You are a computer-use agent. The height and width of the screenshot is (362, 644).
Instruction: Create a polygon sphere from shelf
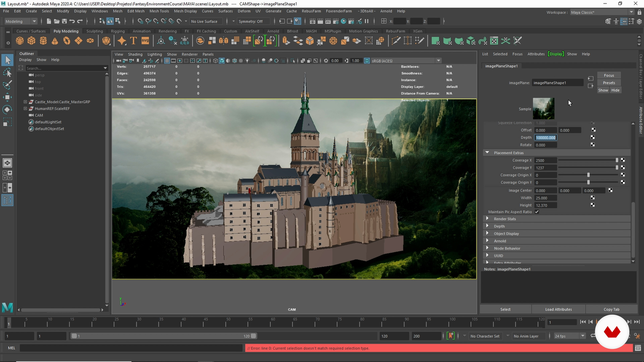20,41
